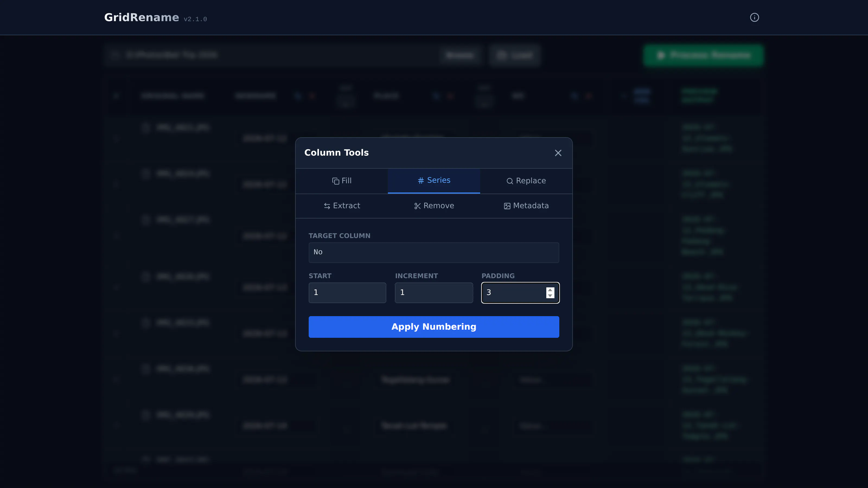
Task: Open the Replace tab
Action: pyautogui.click(x=526, y=181)
